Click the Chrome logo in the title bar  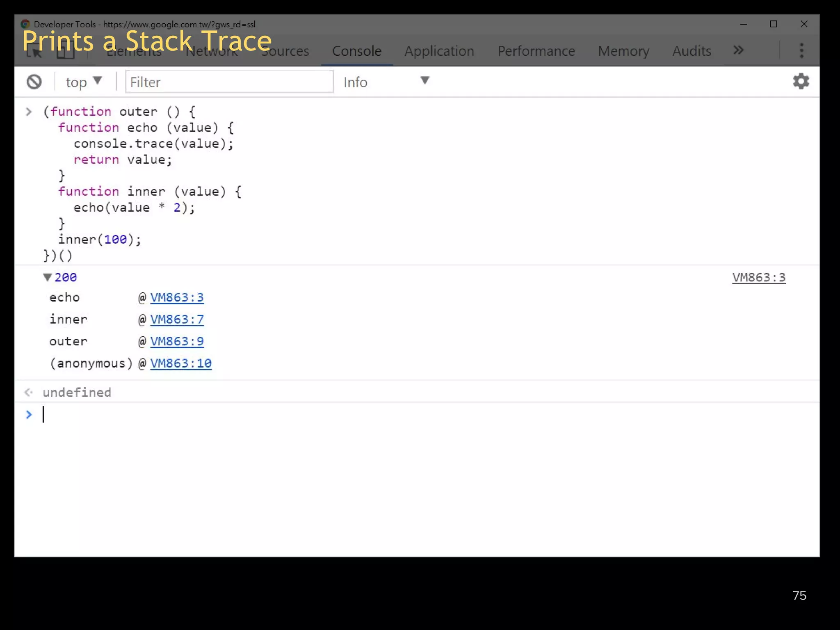coord(25,24)
